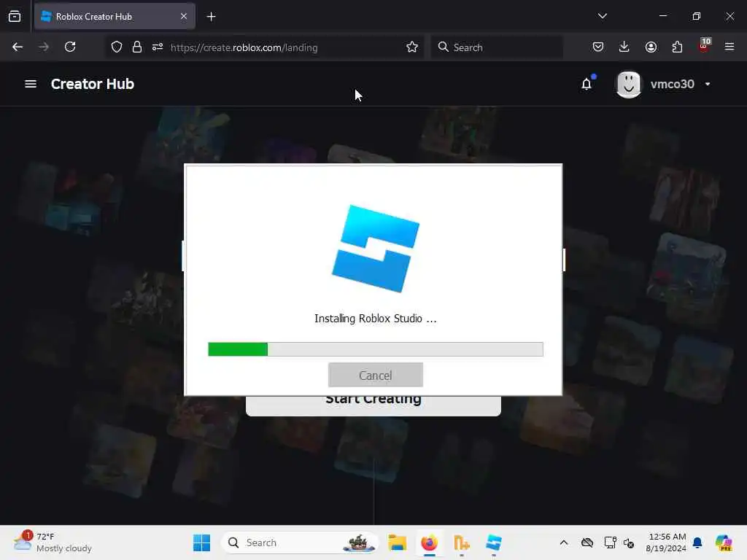Open the Firefox account icon

click(x=651, y=47)
